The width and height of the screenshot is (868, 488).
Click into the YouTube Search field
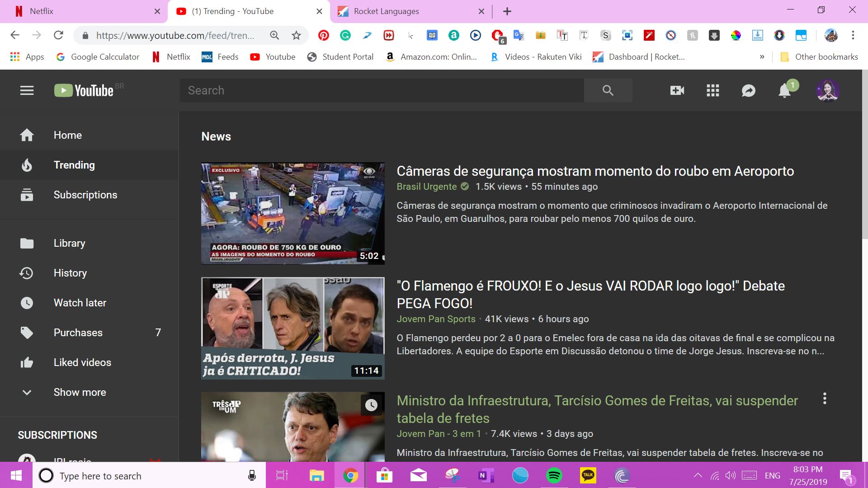tap(382, 90)
